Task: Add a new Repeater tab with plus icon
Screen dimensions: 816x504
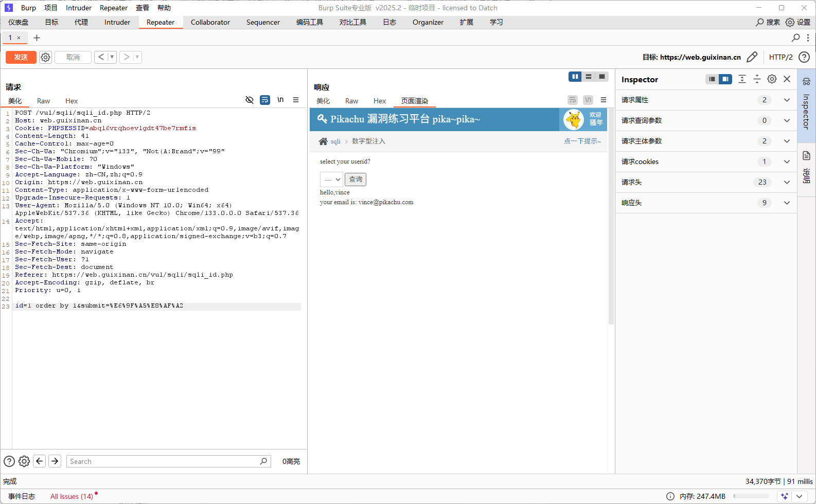Action: point(37,38)
